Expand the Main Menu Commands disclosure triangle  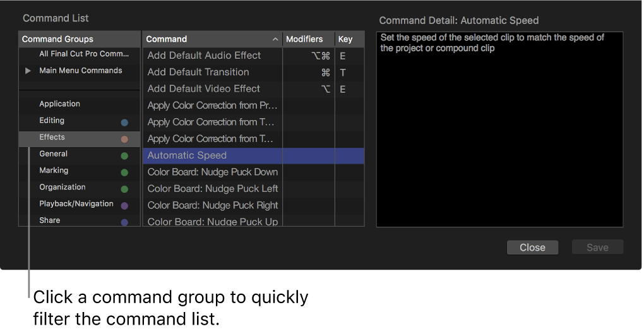point(28,71)
